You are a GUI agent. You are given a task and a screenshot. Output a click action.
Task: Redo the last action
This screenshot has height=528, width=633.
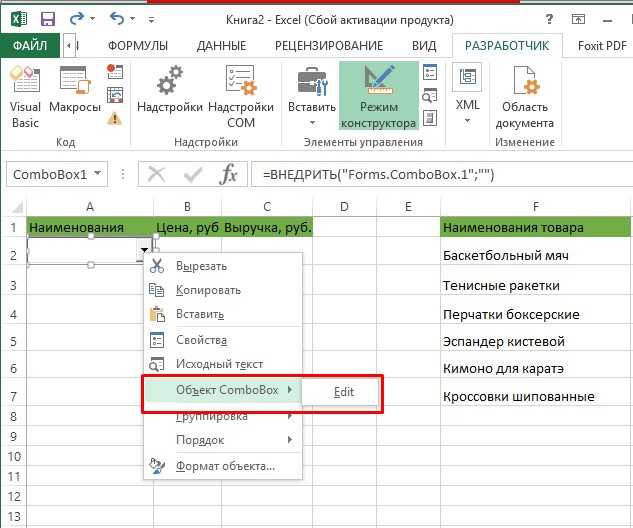[77, 19]
